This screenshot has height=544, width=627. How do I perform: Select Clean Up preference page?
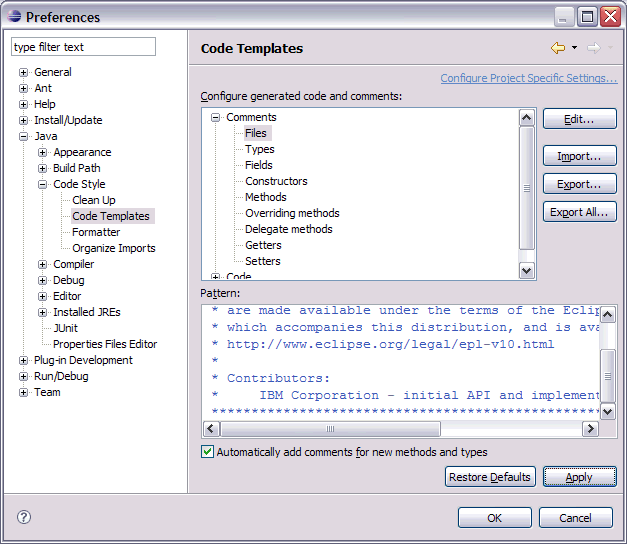tap(94, 200)
